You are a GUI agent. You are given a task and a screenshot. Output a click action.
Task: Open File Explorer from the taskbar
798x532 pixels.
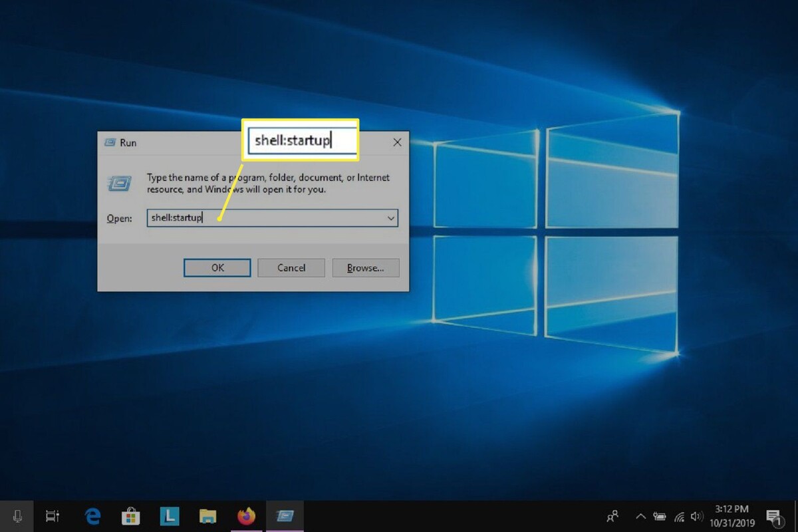pyautogui.click(x=208, y=516)
